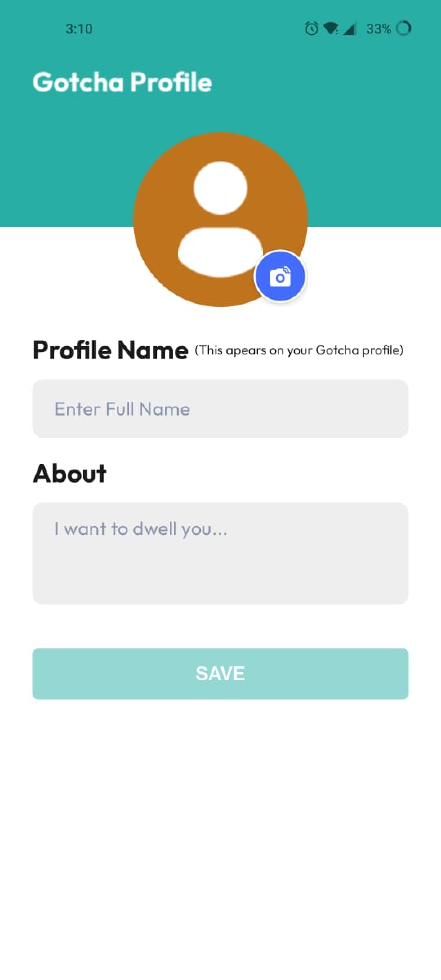This screenshot has height=980, width=441.
Task: Tap the white head circle of avatar silhouette
Action: tap(220, 188)
